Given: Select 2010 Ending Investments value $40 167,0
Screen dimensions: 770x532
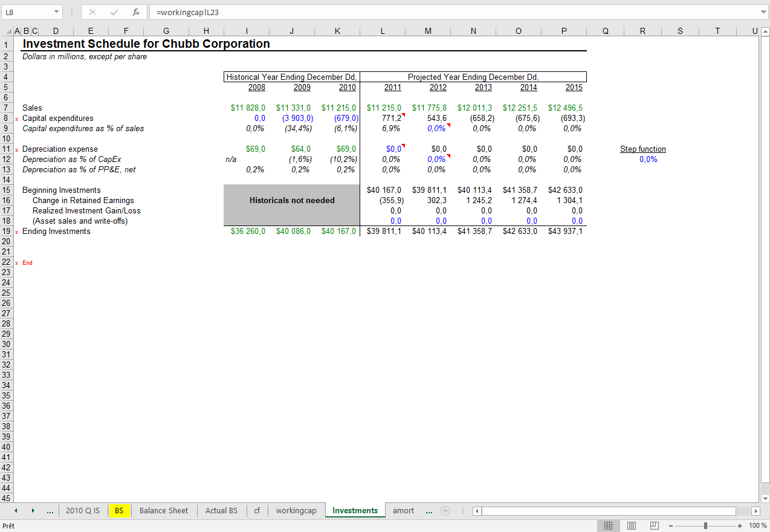Looking at the screenshot, I should [x=337, y=231].
